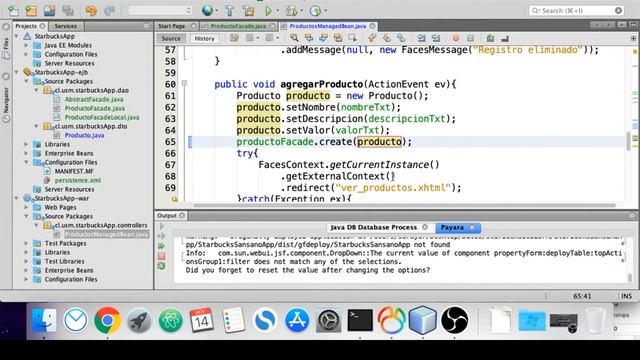Select Server Resources under StarbucksApp-ejb
Viewport: 640px width, 360px height.
[69, 189]
